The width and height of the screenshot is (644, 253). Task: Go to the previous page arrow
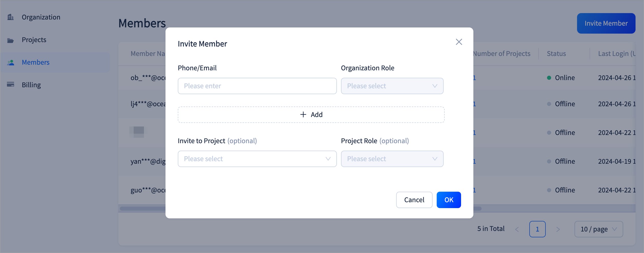tap(517, 229)
